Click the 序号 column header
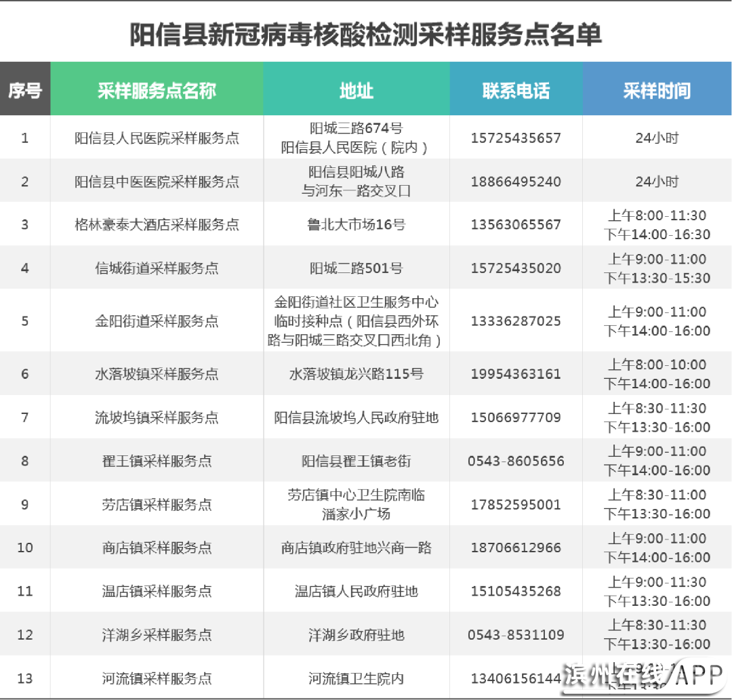Screen dimensions: 732x700 pyautogui.click(x=25, y=90)
